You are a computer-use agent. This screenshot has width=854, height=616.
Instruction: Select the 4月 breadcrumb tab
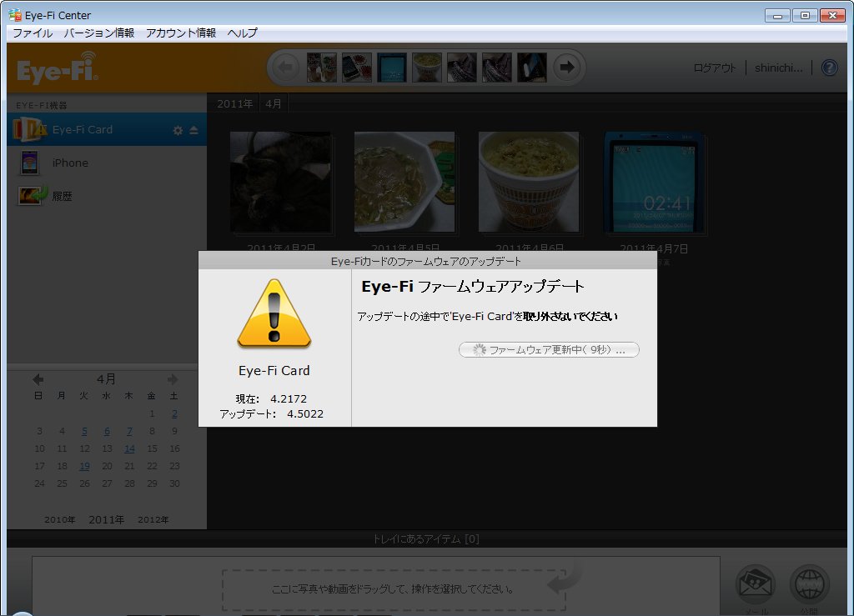coord(274,103)
